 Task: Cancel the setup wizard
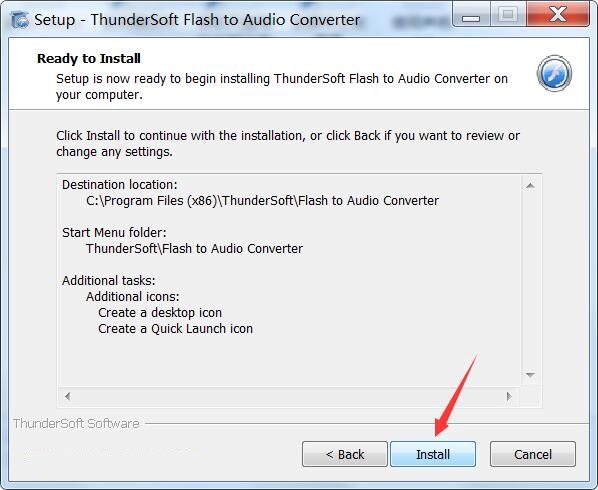533,454
